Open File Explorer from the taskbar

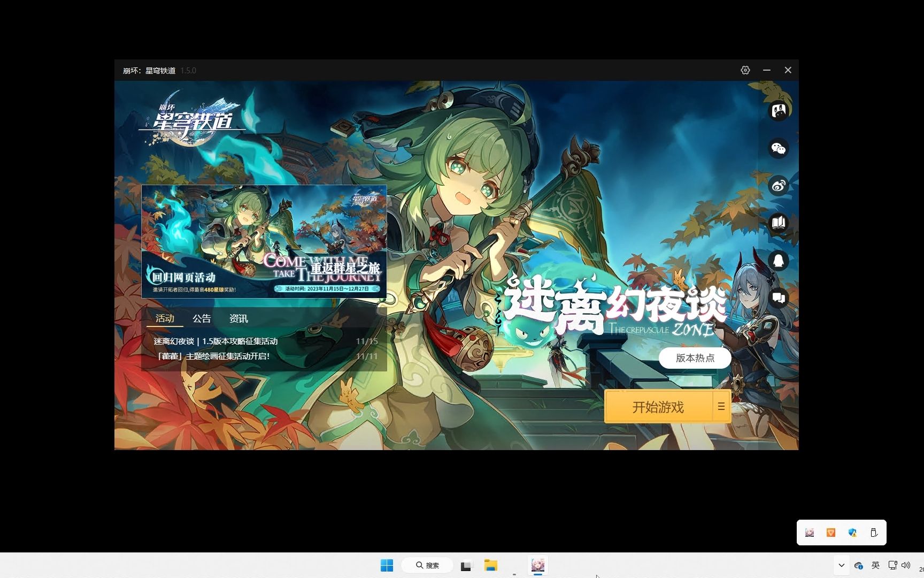pyautogui.click(x=490, y=565)
